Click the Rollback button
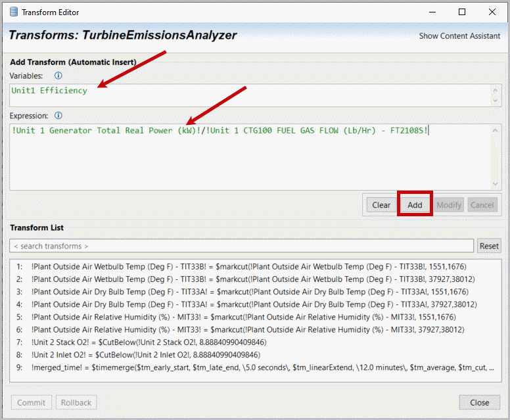This screenshot has height=420, width=510. click(x=76, y=402)
